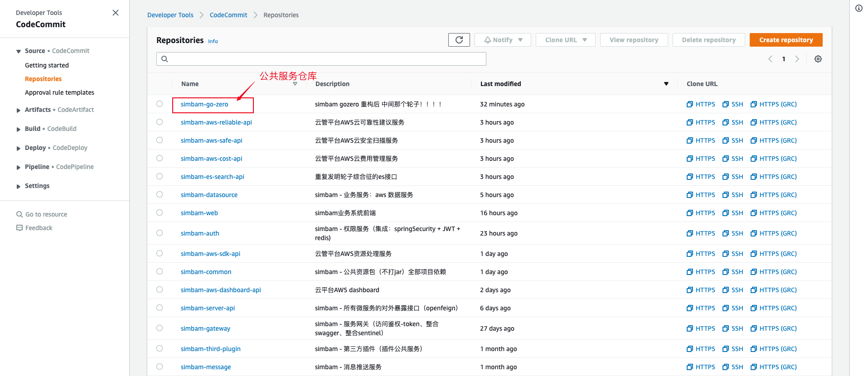The height and width of the screenshot is (376, 868).
Task: Open Getting started in sidebar
Action: 47,65
